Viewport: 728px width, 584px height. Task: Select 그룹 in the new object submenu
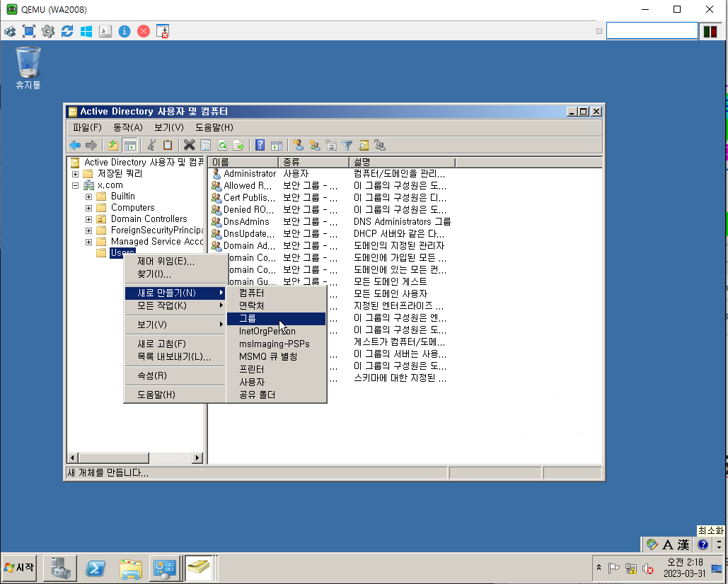(276, 318)
